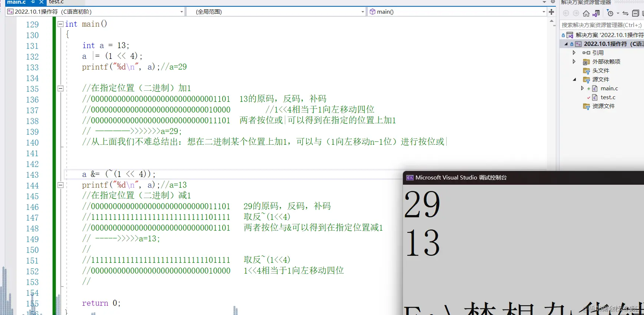
Task: Switch to the test.c tab
Action: pyautogui.click(x=56, y=2)
